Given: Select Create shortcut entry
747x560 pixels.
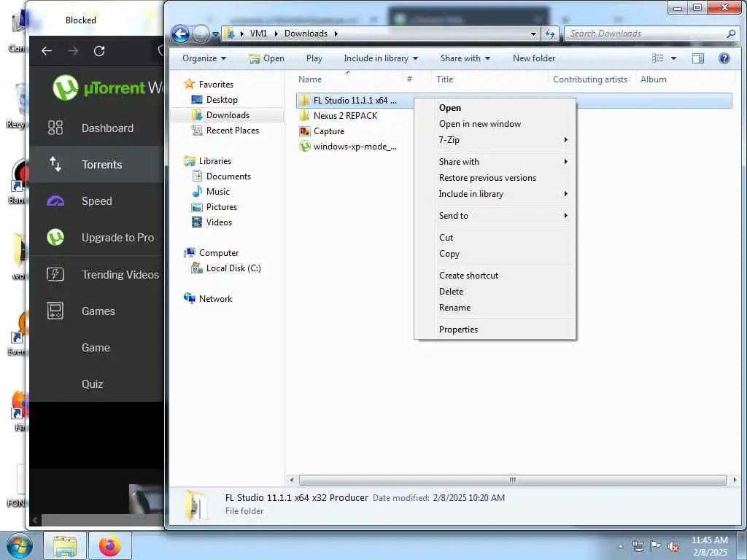Looking at the screenshot, I should [x=468, y=275].
